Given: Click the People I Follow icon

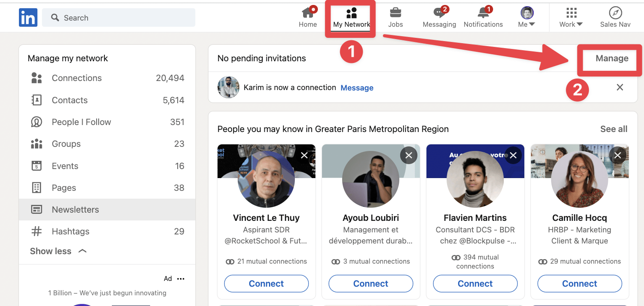Looking at the screenshot, I should pos(37,122).
